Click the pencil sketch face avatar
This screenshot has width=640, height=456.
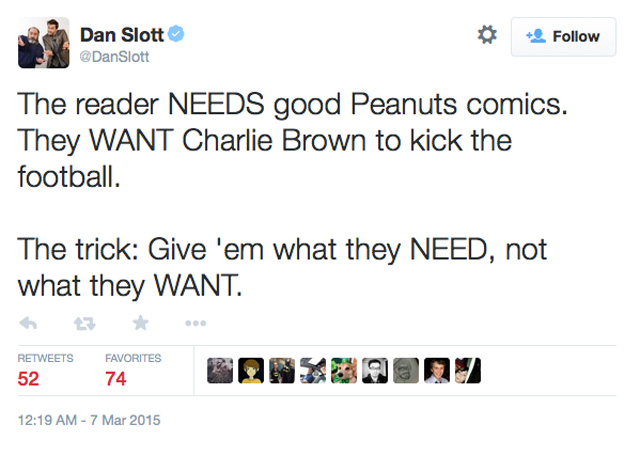[405, 371]
